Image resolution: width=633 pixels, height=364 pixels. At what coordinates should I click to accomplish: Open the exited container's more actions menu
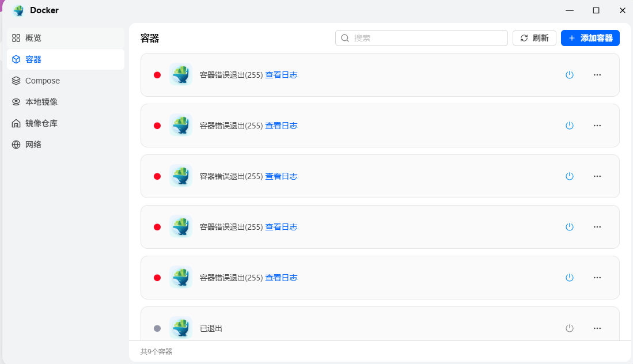(597, 328)
